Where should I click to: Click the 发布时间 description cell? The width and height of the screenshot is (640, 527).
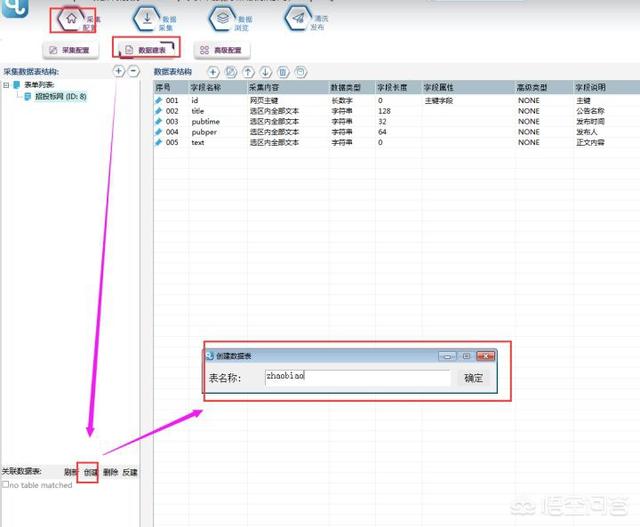click(590, 122)
